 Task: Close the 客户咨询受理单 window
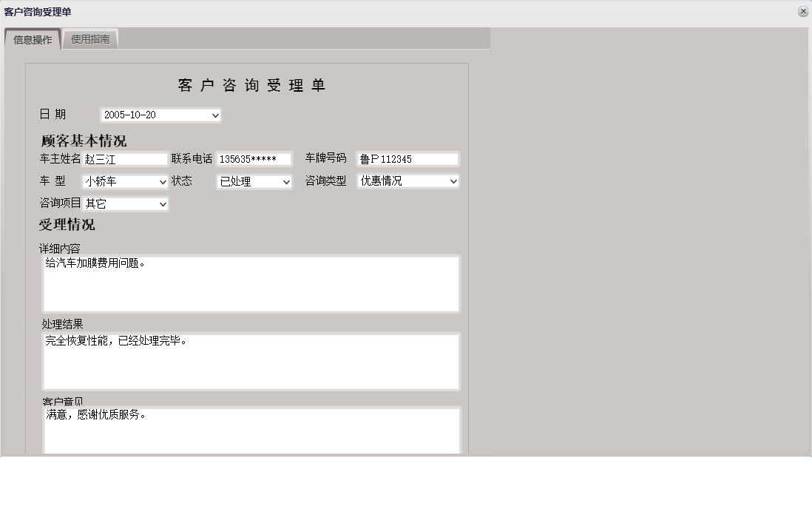coord(803,11)
